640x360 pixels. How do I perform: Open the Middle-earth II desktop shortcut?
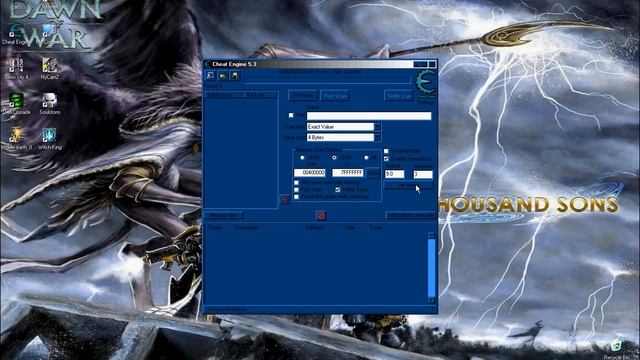[x=16, y=138]
